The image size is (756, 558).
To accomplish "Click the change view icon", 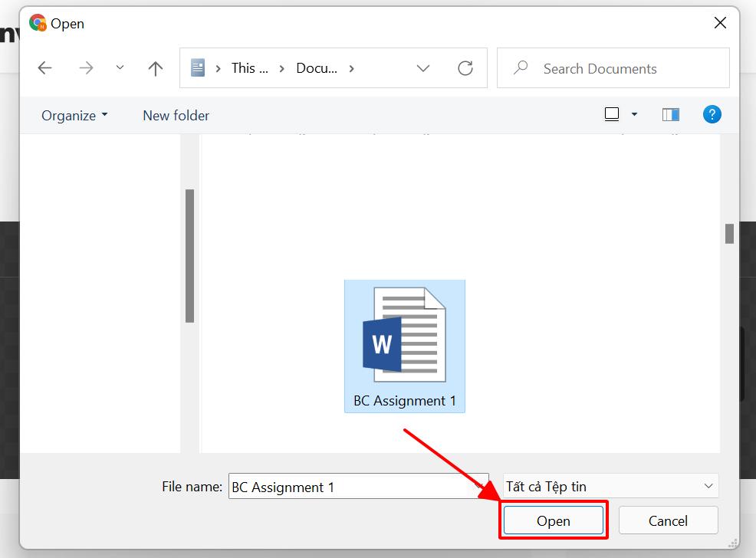I will tap(611, 113).
